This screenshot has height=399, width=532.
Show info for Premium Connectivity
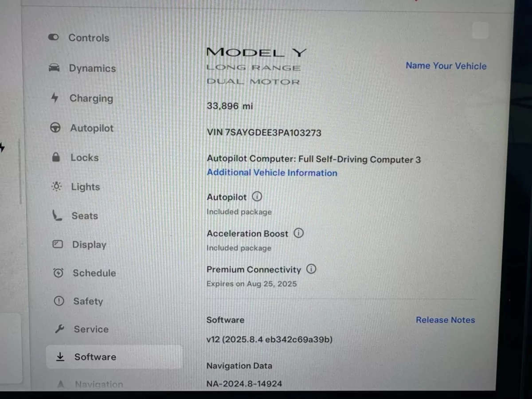tap(311, 269)
